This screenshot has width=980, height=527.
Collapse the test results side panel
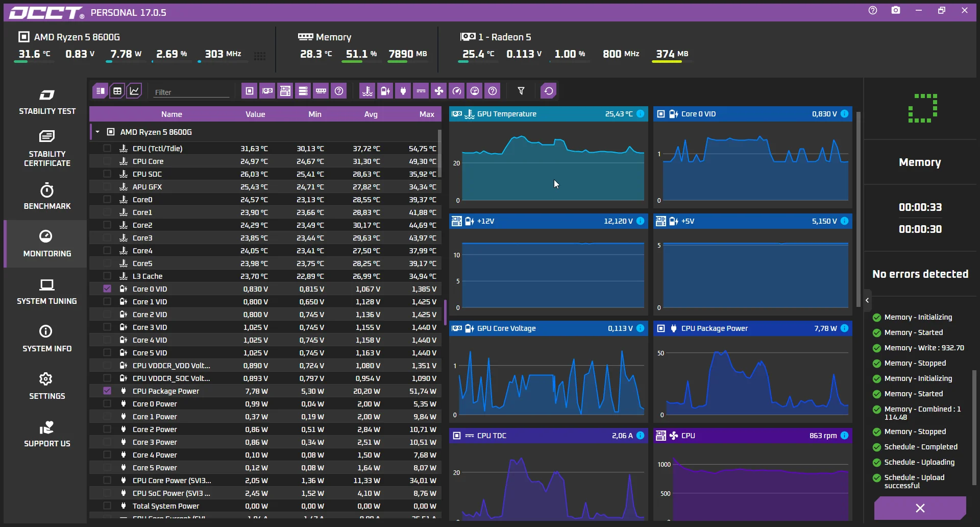(867, 300)
